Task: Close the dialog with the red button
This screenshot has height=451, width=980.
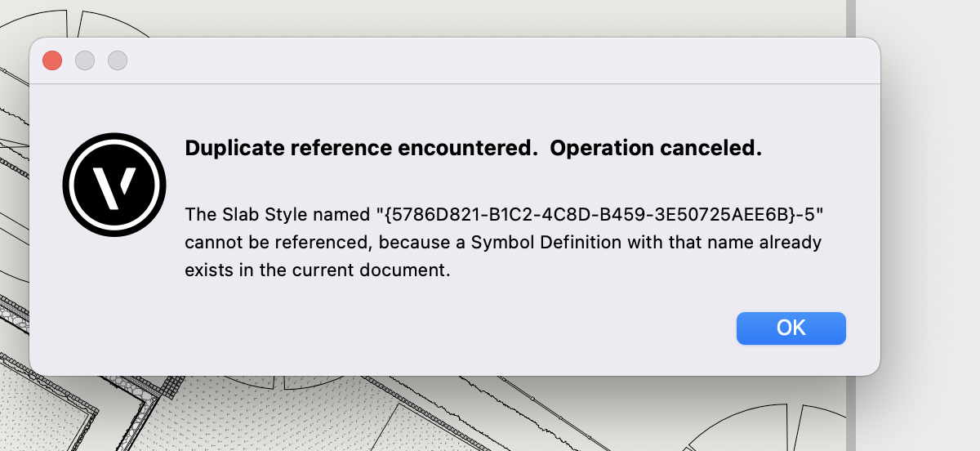Action: pos(52,60)
